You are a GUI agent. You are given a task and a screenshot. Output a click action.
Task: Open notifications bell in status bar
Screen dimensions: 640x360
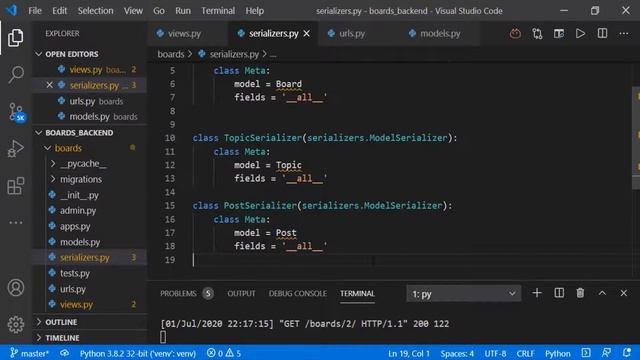click(x=627, y=353)
